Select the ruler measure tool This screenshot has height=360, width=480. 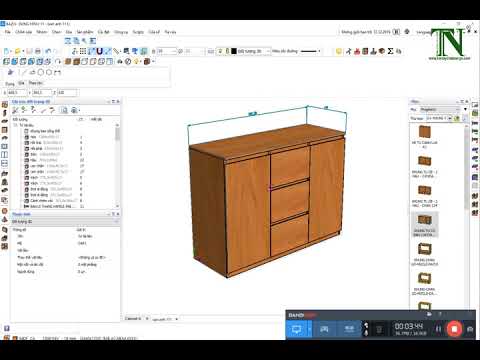[x=116, y=51]
